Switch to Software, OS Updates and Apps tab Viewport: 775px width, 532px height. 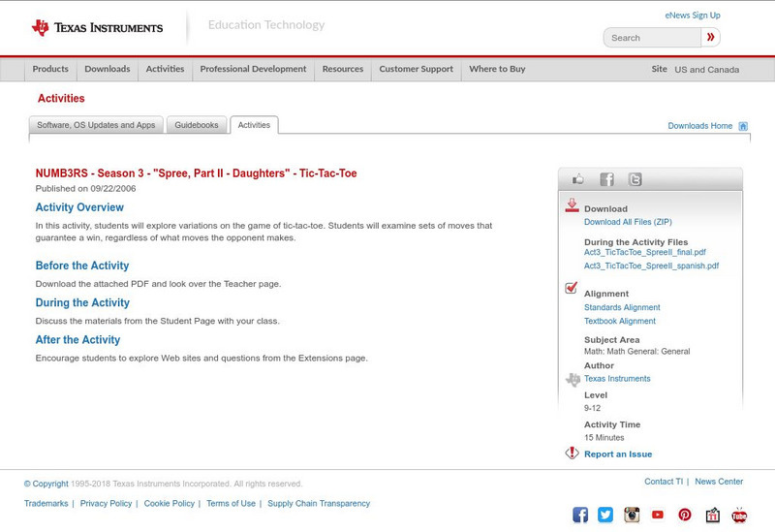(96, 125)
